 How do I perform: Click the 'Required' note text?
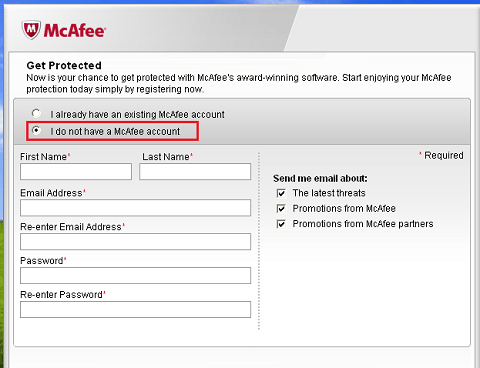tap(444, 155)
